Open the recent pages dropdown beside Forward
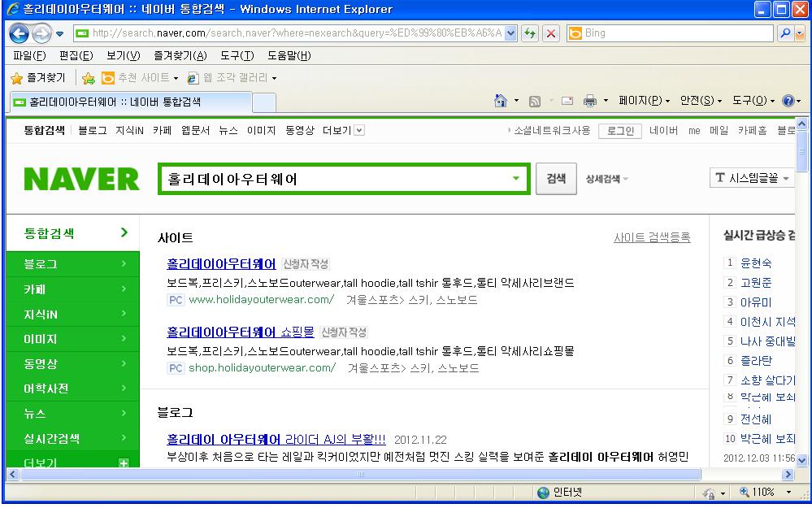This screenshot has height=508, width=812. pos(59,34)
